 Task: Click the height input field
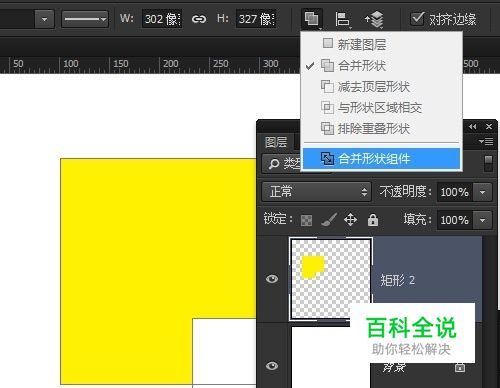(x=256, y=19)
